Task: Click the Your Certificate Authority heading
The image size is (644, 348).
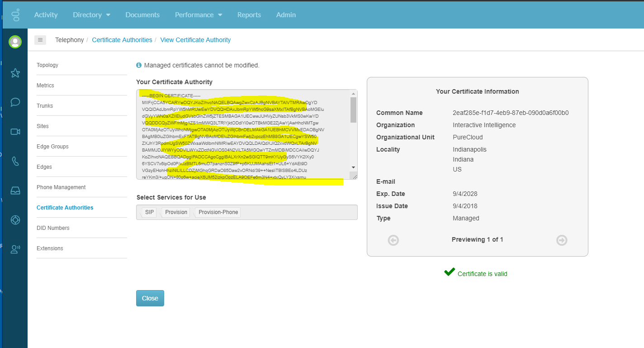Action: coord(175,82)
